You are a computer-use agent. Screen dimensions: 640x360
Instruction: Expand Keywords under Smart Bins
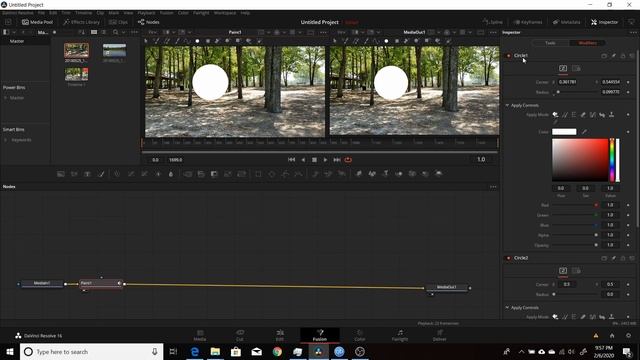pyautogui.click(x=6, y=140)
